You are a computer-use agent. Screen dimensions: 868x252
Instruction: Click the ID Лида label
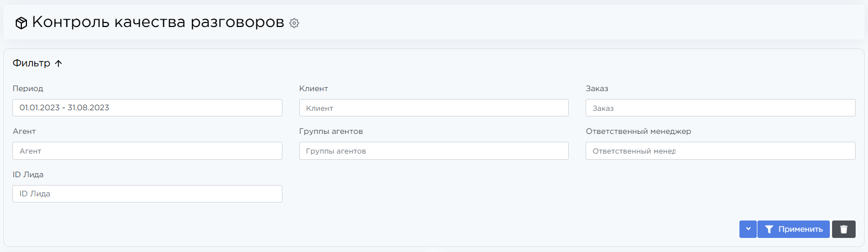[x=28, y=174]
